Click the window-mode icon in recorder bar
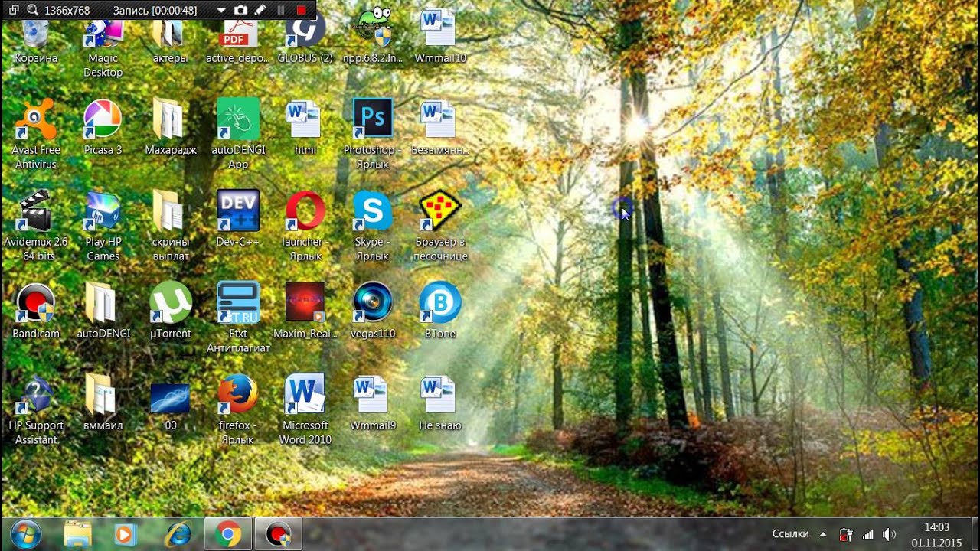 click(x=14, y=10)
